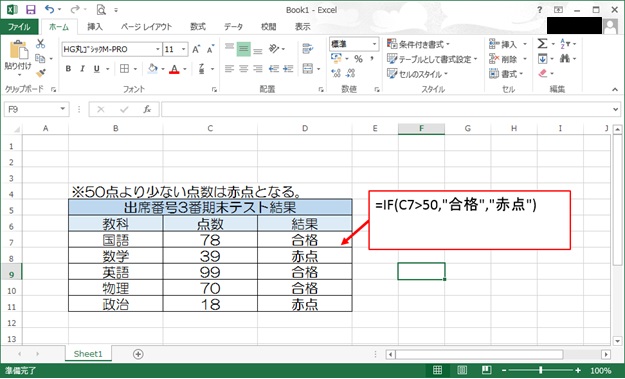Click the Increase Indent icon
Screen dimensions: 625x379
coord(288,69)
